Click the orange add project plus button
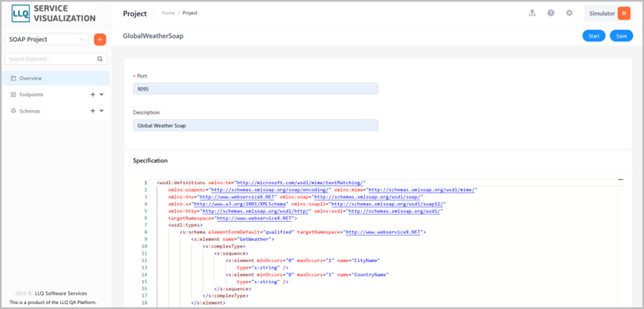 click(100, 39)
